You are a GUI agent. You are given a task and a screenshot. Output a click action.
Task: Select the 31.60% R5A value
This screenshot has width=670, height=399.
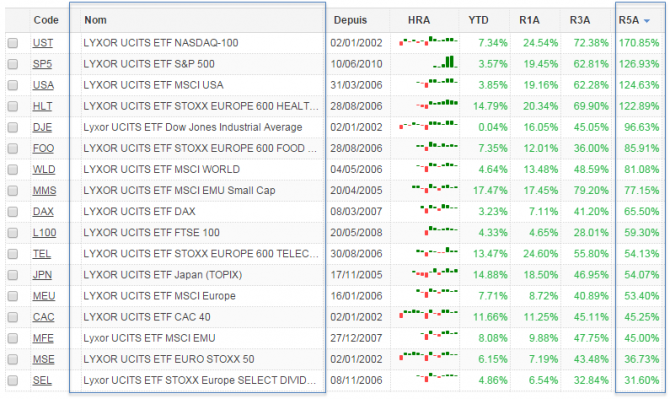[x=642, y=380]
